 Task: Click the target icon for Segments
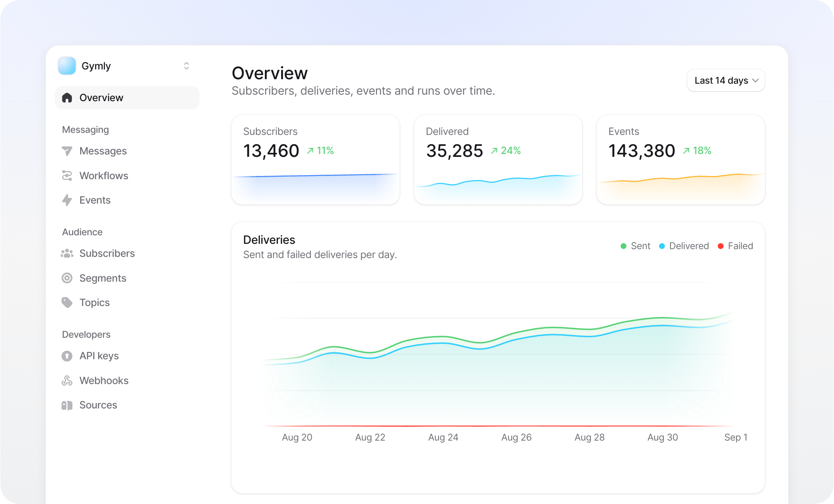click(67, 278)
